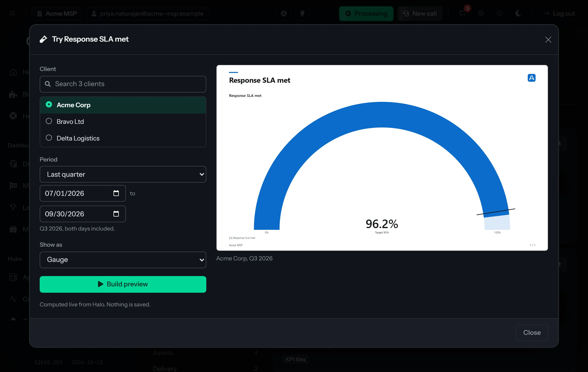Click the priya.natarajan user account button
Screen dimensions: 588x372
coord(148,13)
